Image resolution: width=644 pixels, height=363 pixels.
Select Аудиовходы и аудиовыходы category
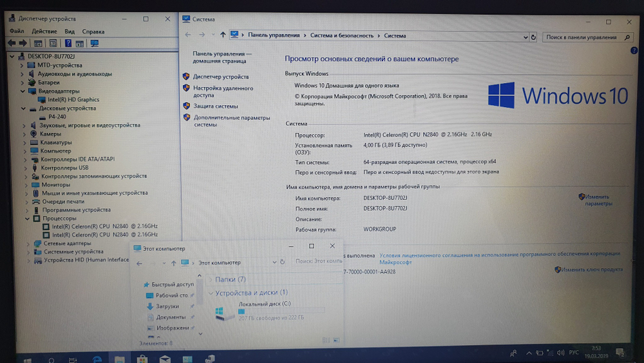coord(75,74)
